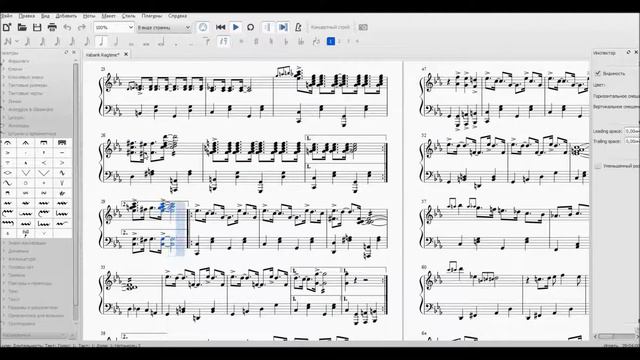Image resolution: width=640 pixels, height=360 pixels.
Task: Click the Trailing space input field
Action: (632, 141)
